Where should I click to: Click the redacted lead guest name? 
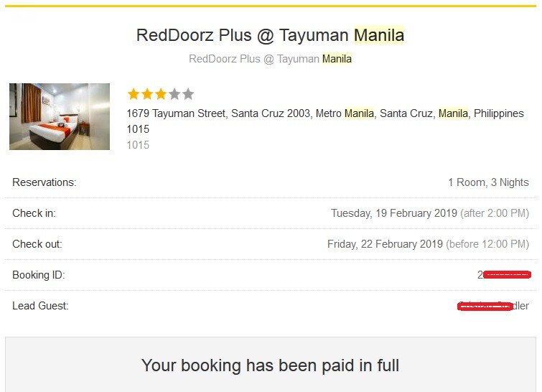(x=492, y=306)
